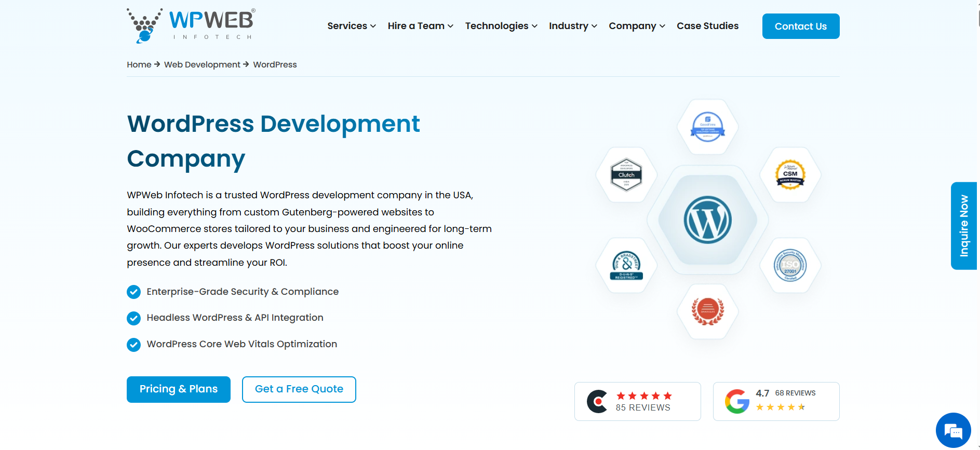Image resolution: width=980 pixels, height=450 pixels.
Task: Click WordPress Core Web Vitals Optimization text
Action: point(241,344)
